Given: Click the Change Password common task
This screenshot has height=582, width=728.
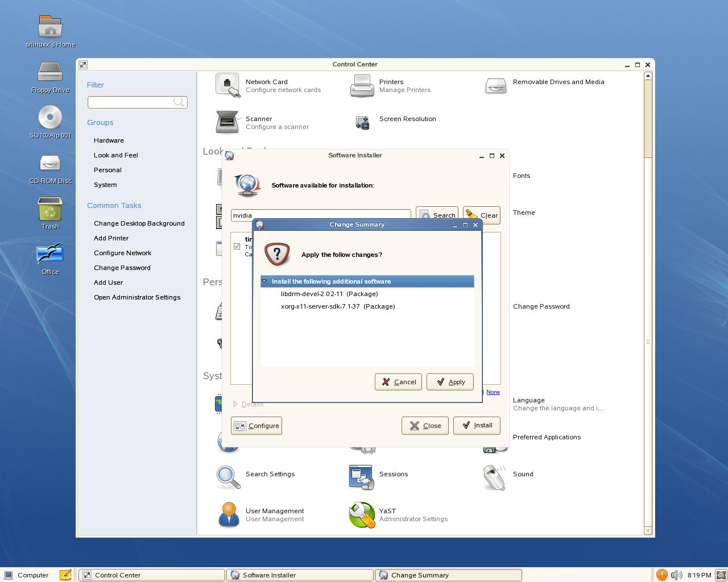Looking at the screenshot, I should [x=122, y=268].
